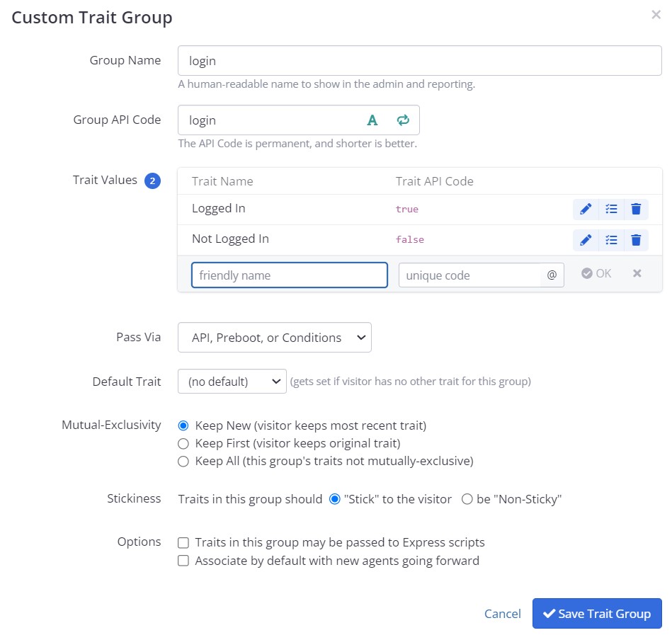Delete the Not Logged In trait
Screen dimensions: 672x635
(x=636, y=240)
